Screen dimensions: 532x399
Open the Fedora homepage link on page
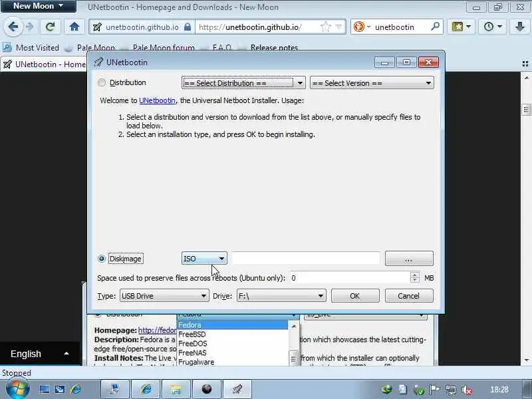point(158,330)
